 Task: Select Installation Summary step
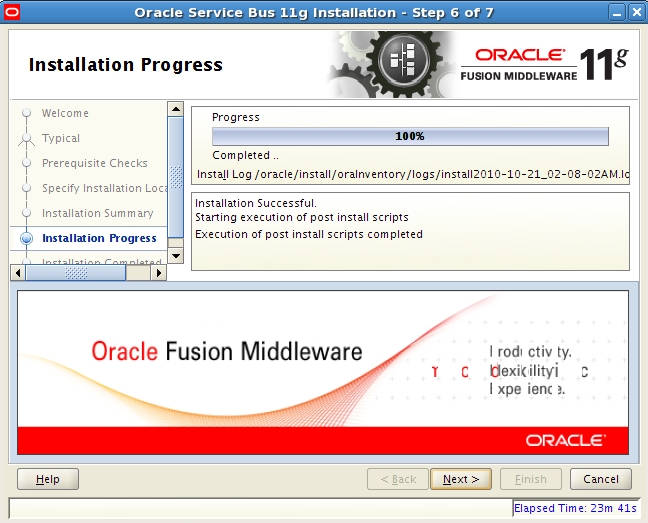[98, 213]
